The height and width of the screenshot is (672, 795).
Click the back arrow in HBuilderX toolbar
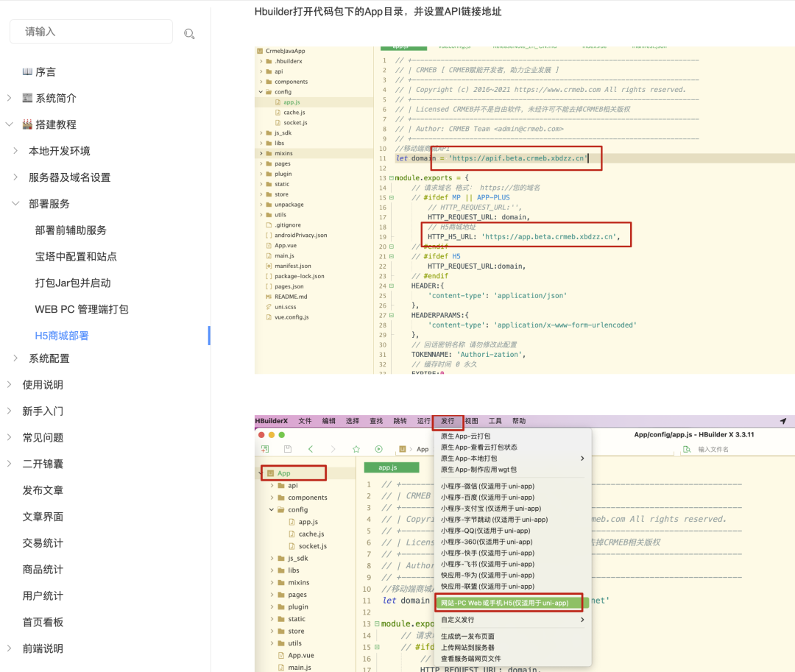(x=311, y=449)
